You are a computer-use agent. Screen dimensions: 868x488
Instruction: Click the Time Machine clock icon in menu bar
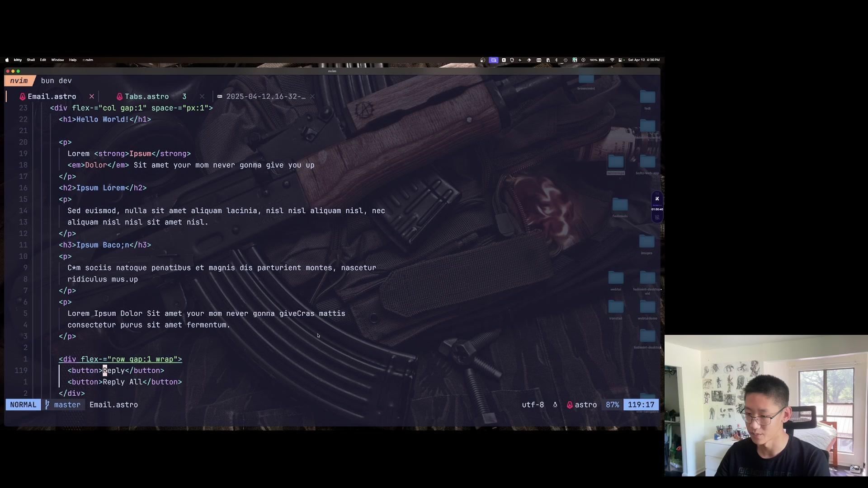pos(566,60)
